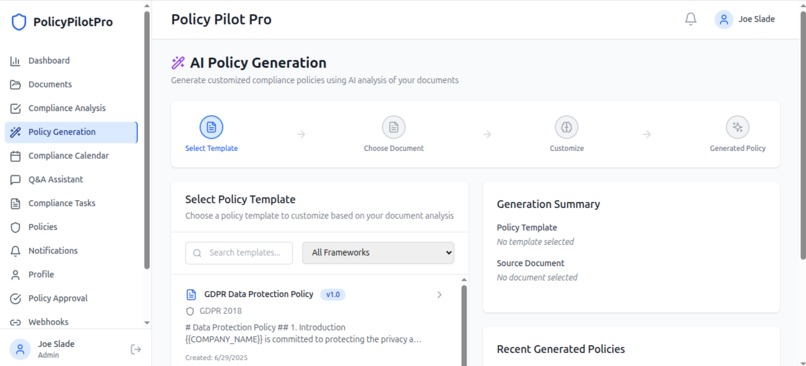Go to Documents in the sidebar
Image resolution: width=806 pixels, height=366 pixels.
tap(71, 85)
